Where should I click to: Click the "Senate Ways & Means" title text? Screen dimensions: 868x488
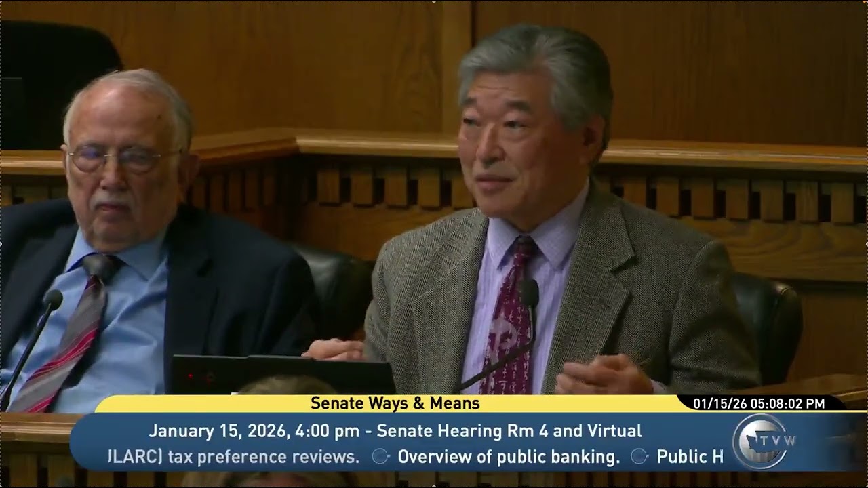pyautogui.click(x=395, y=403)
